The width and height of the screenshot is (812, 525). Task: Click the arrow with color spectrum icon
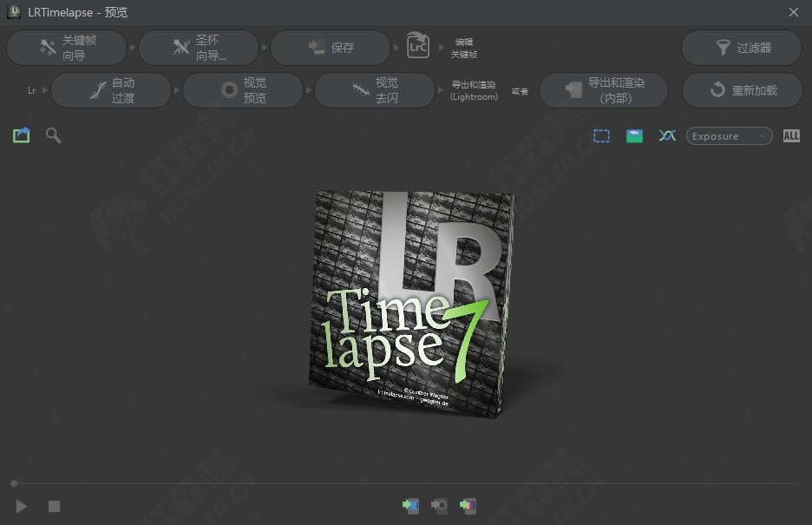[x=468, y=505]
